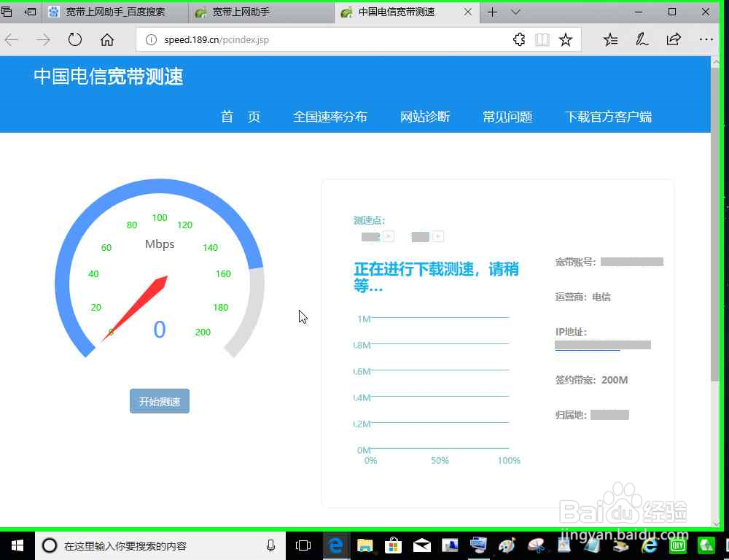Open the 常见问题 page
The width and height of the screenshot is (729, 560).
507,117
